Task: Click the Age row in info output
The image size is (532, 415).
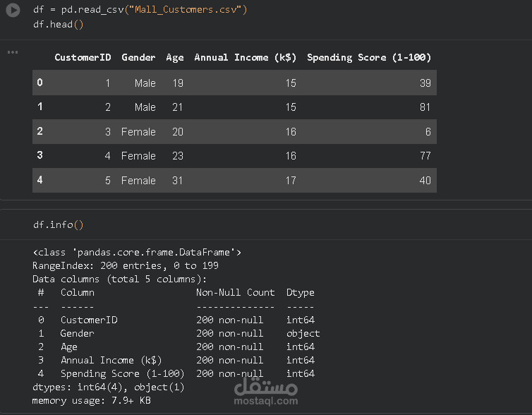Action: point(176,347)
